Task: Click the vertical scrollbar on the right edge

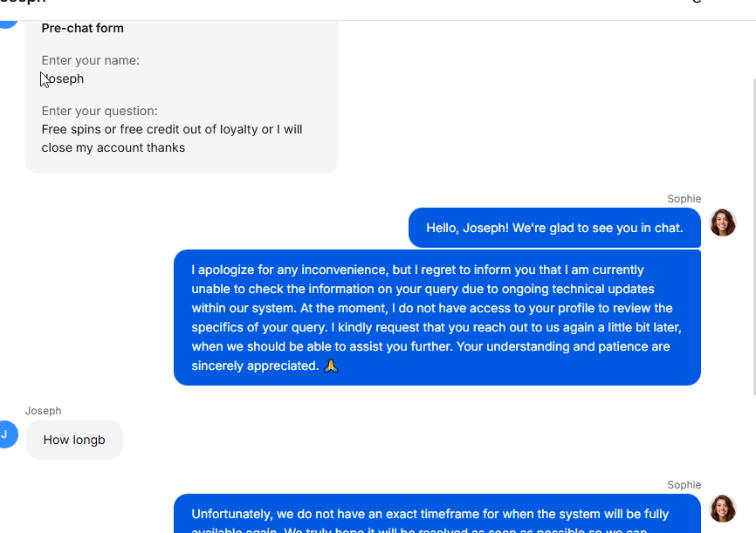Action: pyautogui.click(x=754, y=236)
